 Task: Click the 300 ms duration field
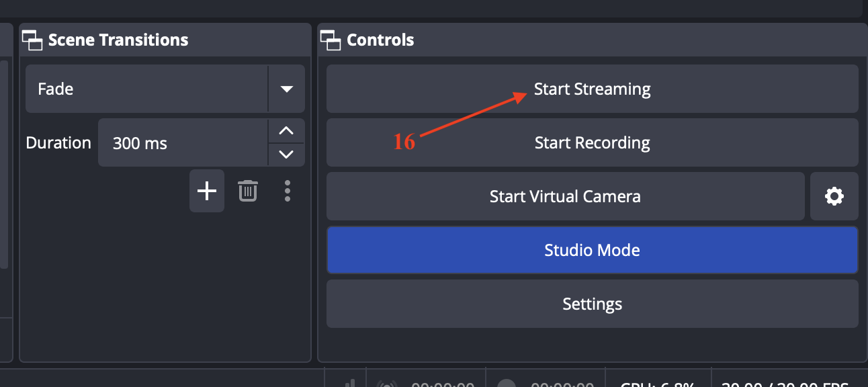(x=183, y=142)
